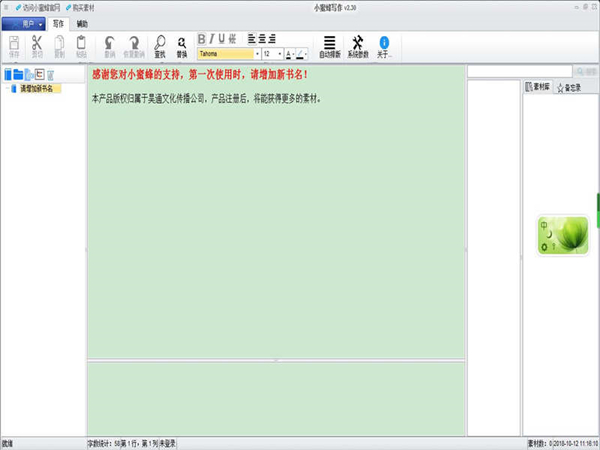Open the 访问小蜜蜂官网 website link
Image resolution: width=600 pixels, height=450 pixels.
click(x=43, y=7)
